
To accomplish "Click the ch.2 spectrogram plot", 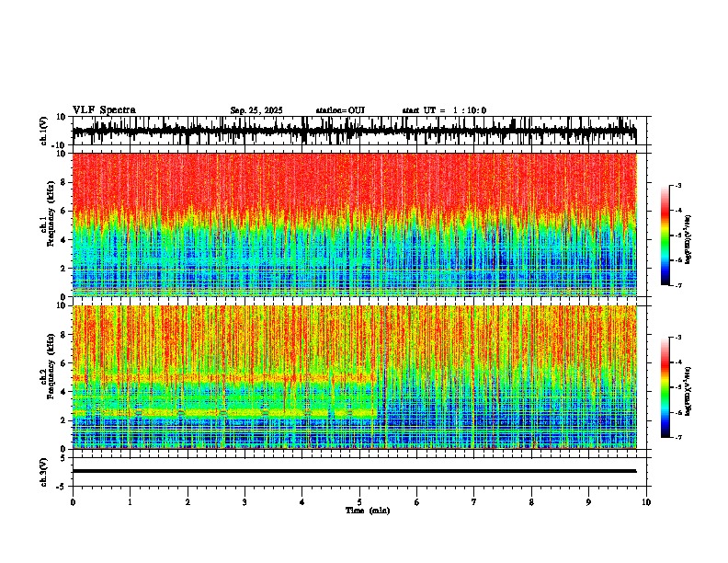I will tap(354, 377).
